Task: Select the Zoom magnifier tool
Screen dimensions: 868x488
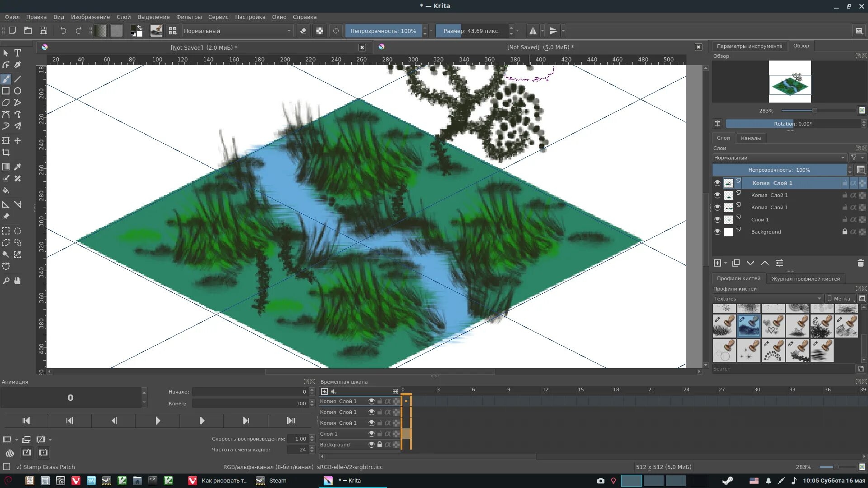Action: click(x=6, y=281)
